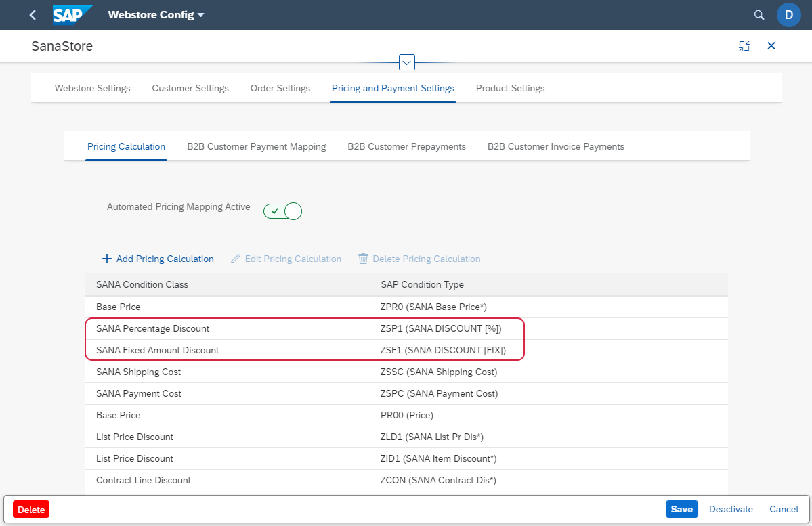
Task: Open the Product Settings tab
Action: coord(510,89)
